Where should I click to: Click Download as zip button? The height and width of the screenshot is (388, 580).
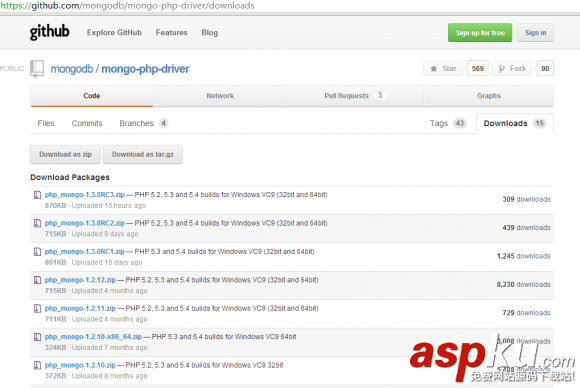click(65, 154)
